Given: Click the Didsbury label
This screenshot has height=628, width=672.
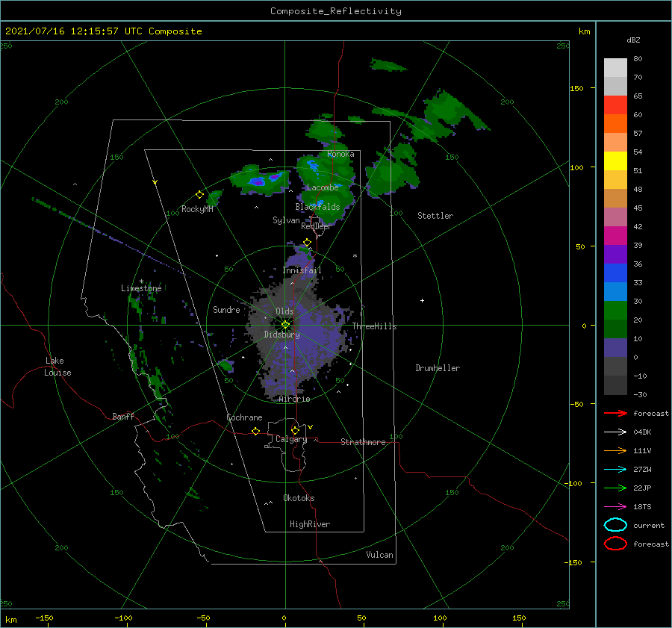Looking at the screenshot, I should (x=281, y=335).
